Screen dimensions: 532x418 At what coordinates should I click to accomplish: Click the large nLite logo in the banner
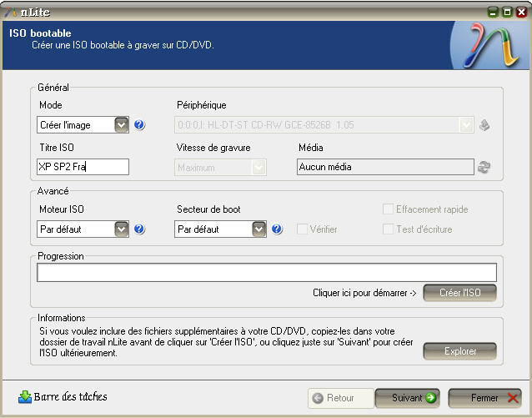[x=490, y=45]
